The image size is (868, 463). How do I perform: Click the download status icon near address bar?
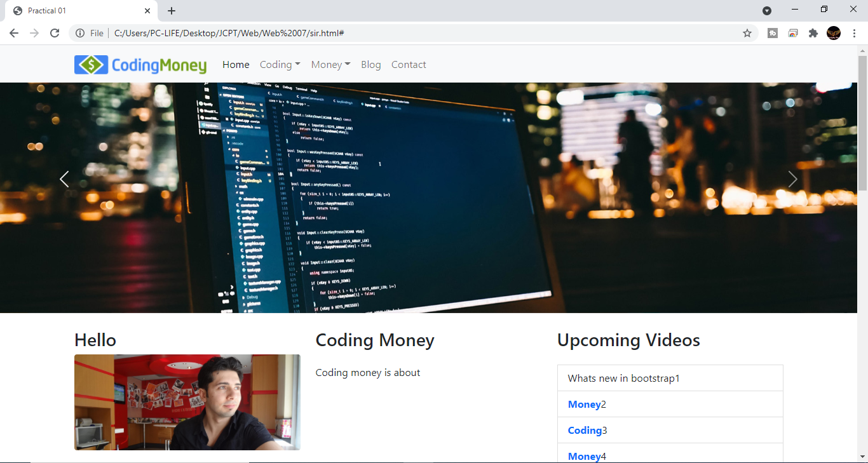coord(793,32)
